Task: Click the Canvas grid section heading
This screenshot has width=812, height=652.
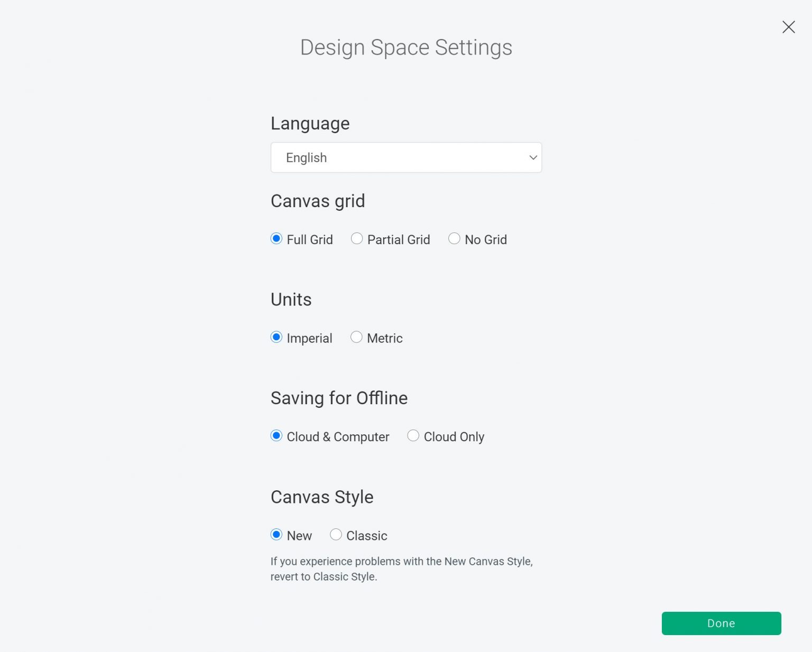Action: click(x=318, y=201)
